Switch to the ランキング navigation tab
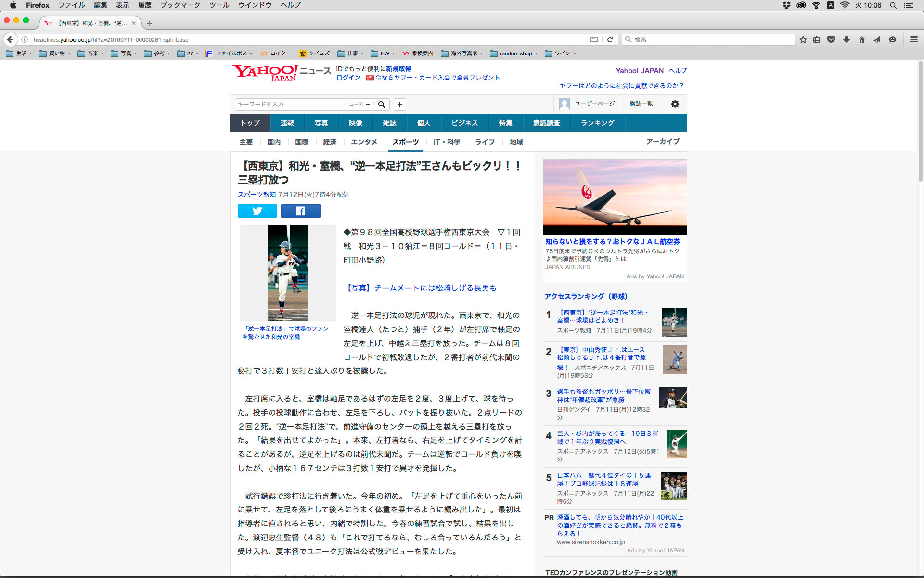The width and height of the screenshot is (924, 578). pyautogui.click(x=597, y=123)
